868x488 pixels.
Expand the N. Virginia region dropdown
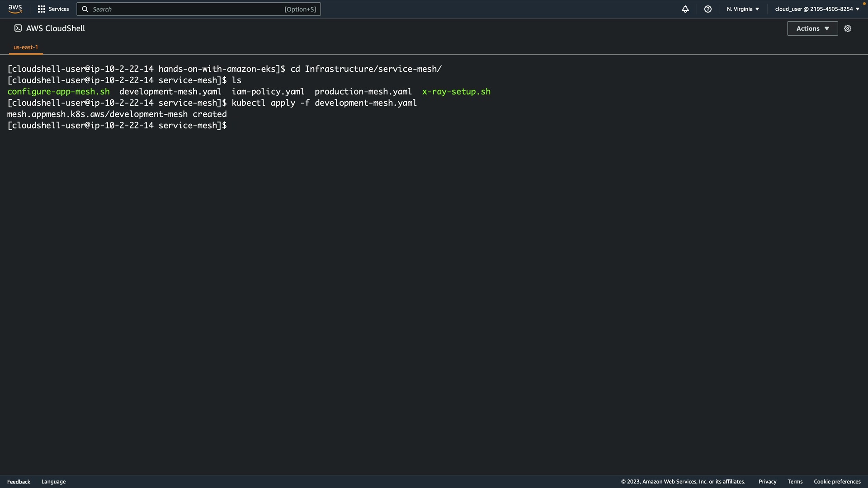tap(743, 9)
